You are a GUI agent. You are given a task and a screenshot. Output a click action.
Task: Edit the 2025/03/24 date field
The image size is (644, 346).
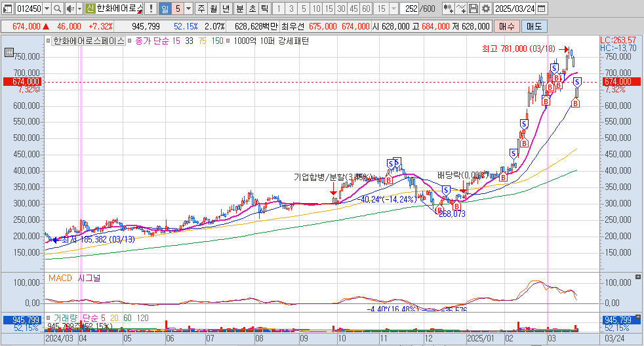515,9
